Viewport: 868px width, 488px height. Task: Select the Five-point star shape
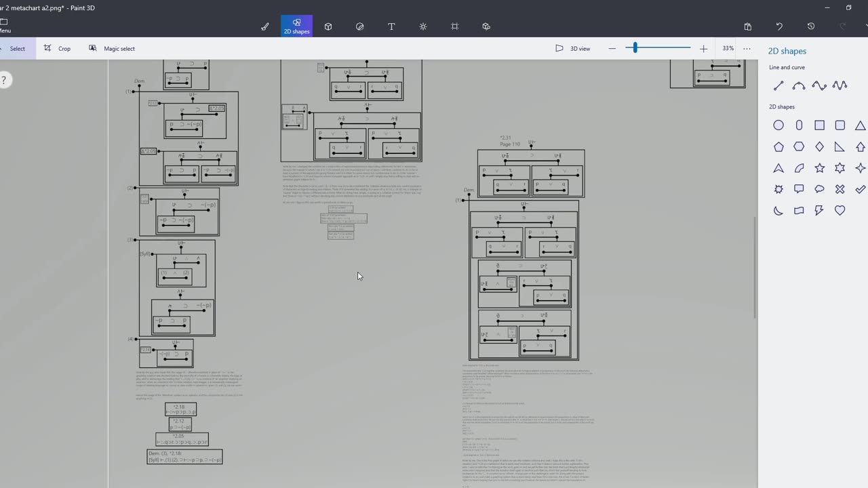[819, 167]
